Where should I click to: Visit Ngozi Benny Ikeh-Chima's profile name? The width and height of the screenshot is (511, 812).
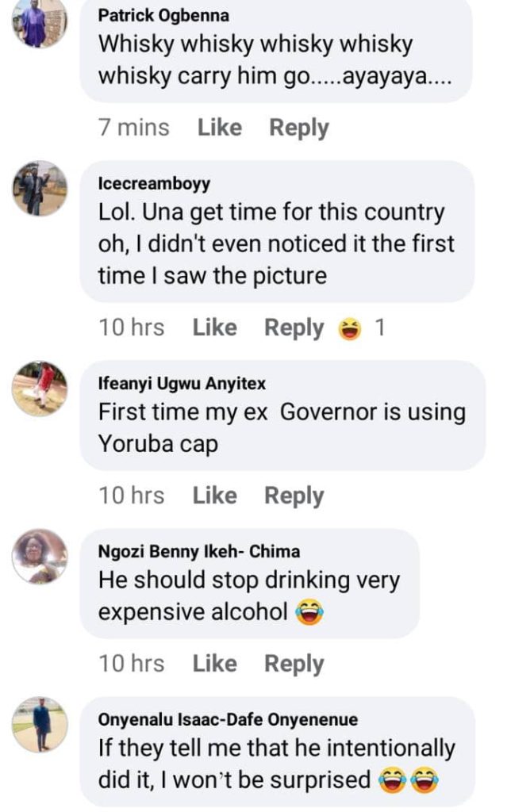click(199, 552)
